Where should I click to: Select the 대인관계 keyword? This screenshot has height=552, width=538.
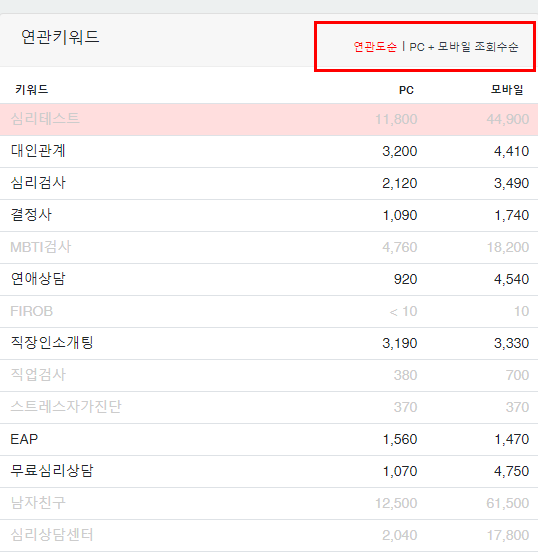coord(38,151)
